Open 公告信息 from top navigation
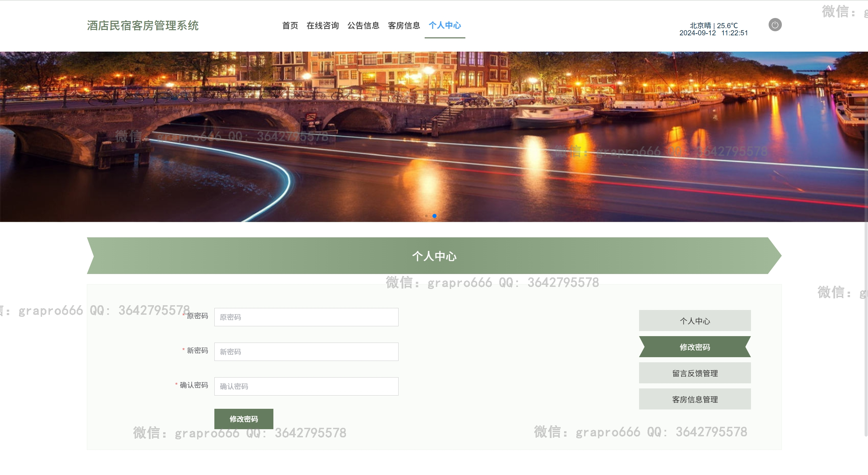868x475 pixels. click(363, 25)
